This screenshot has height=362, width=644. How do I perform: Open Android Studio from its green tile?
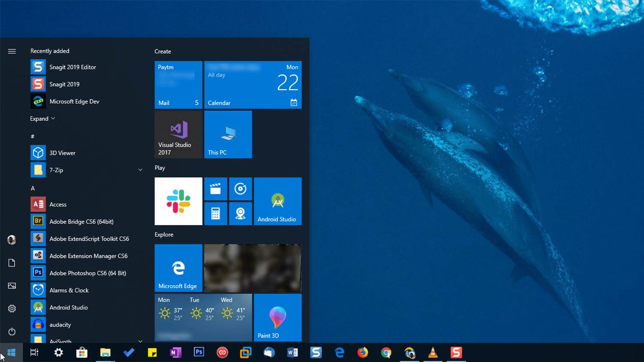point(277,201)
